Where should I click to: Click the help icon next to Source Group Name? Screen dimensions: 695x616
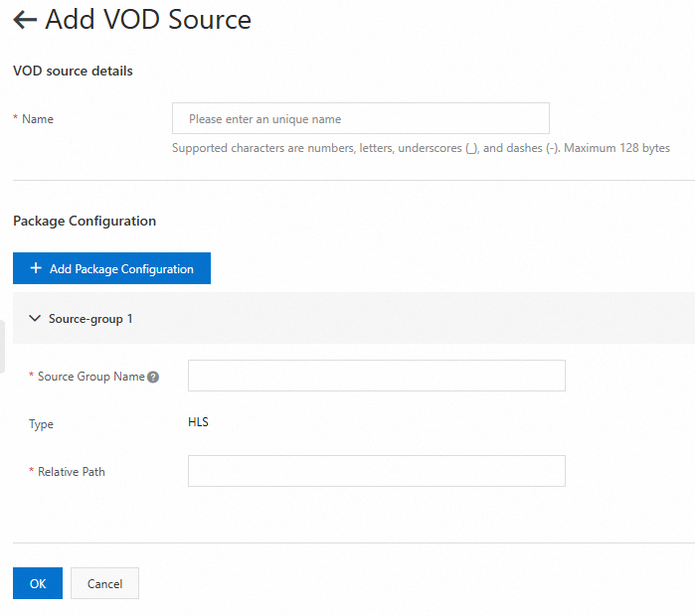tap(153, 377)
